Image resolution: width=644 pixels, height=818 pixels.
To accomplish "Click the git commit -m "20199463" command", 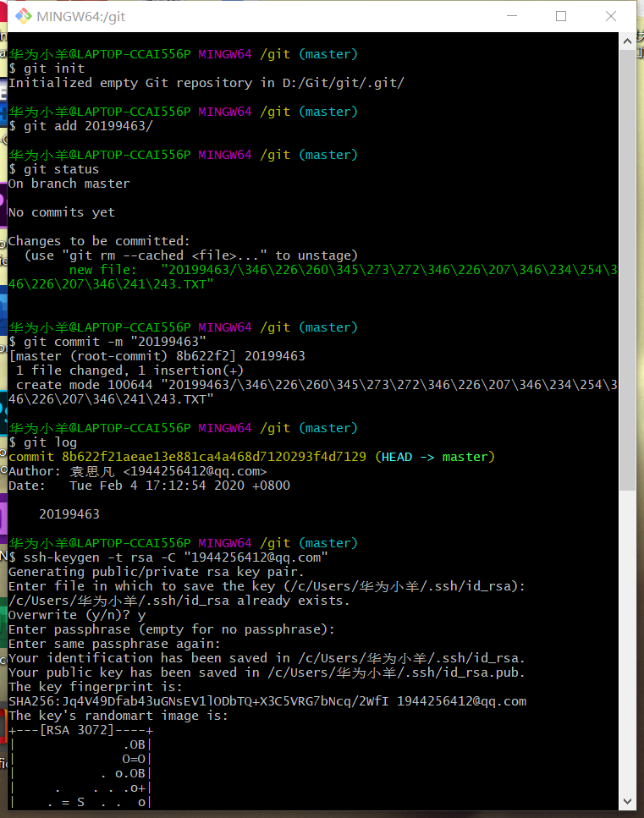I will (x=107, y=342).
